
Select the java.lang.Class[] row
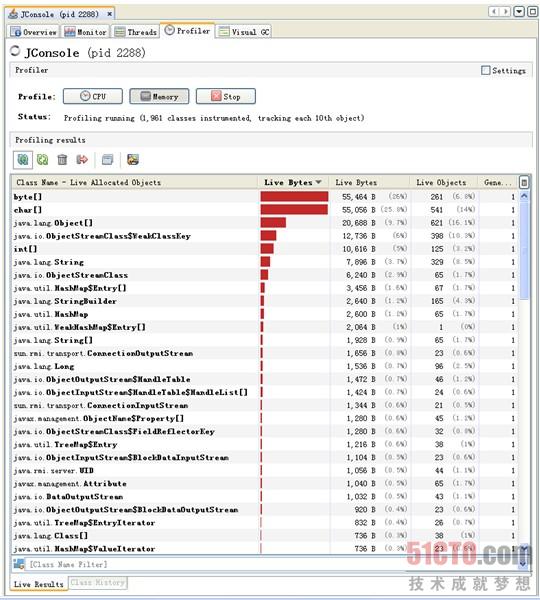(x=265, y=535)
